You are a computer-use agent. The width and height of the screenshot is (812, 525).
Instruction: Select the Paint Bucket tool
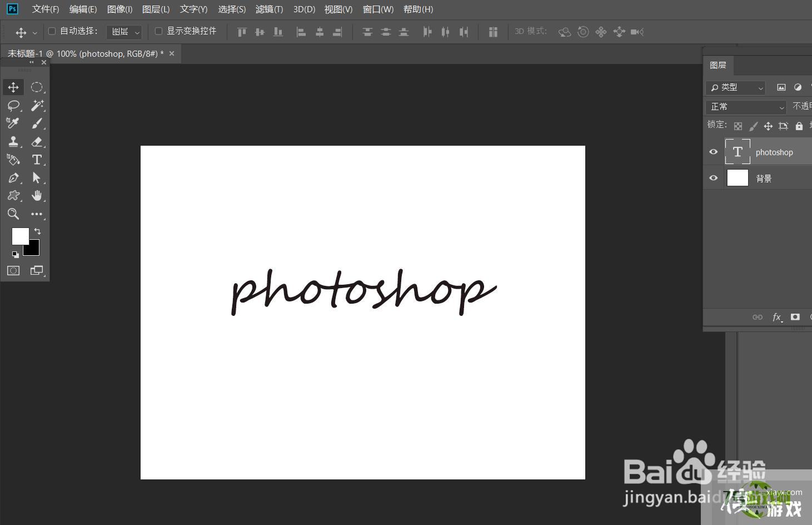pyautogui.click(x=13, y=160)
